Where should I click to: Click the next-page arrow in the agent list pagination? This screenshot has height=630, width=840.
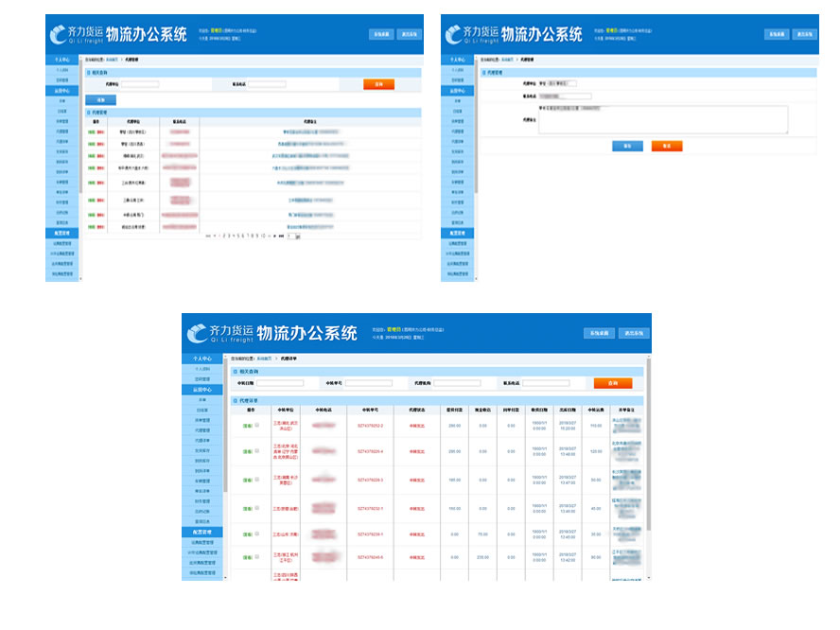[x=273, y=236]
